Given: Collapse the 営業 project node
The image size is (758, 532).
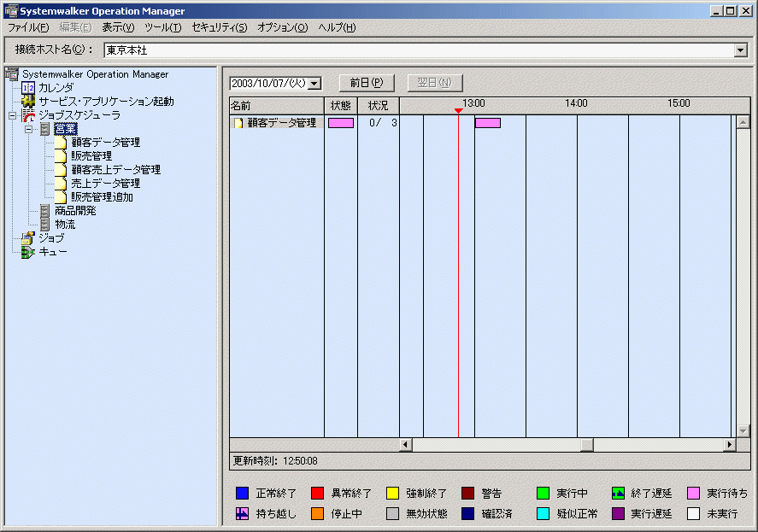Looking at the screenshot, I should [x=29, y=129].
